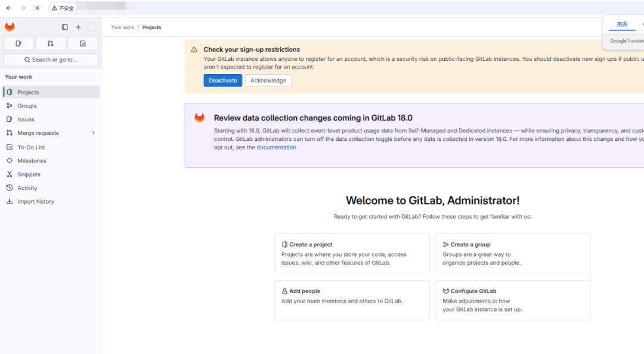Screen dimensions: 644x354
Task: Click the browser forward arrow
Action: [23, 8]
